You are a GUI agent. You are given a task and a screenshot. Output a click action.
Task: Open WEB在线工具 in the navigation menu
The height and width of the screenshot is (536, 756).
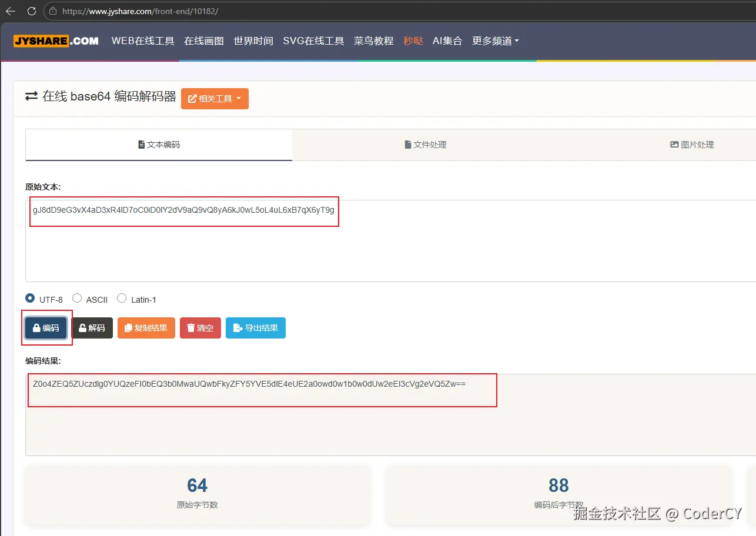point(143,41)
